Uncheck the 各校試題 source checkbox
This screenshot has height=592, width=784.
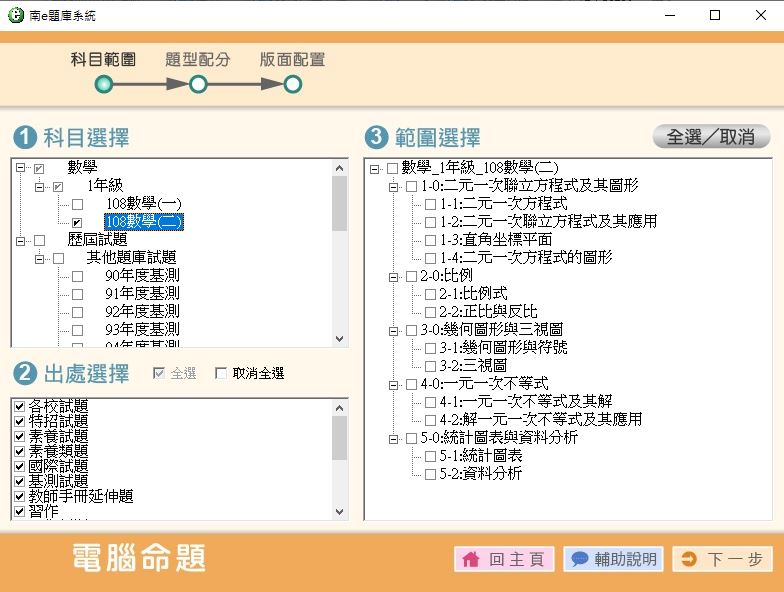click(19, 406)
